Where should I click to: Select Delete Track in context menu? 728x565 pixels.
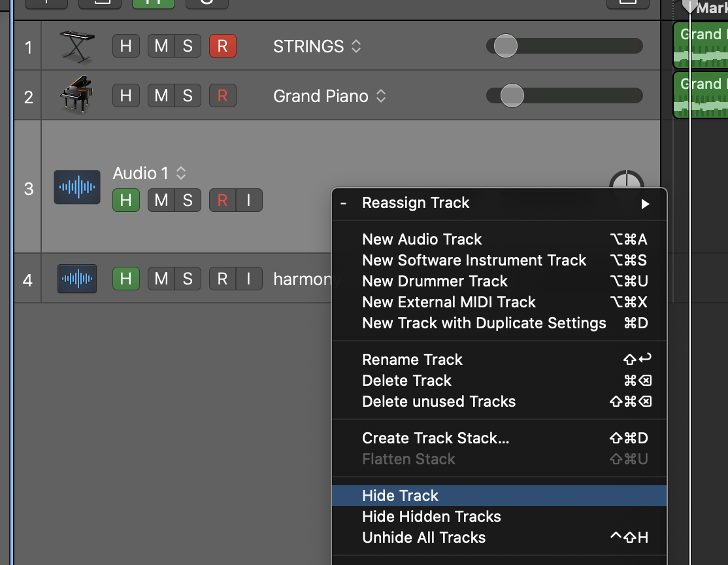[x=406, y=381]
